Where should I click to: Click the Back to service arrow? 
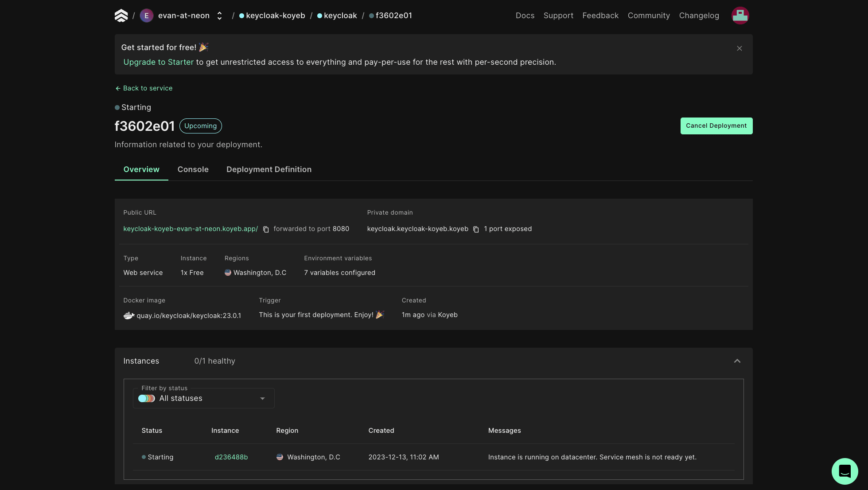[x=118, y=88]
